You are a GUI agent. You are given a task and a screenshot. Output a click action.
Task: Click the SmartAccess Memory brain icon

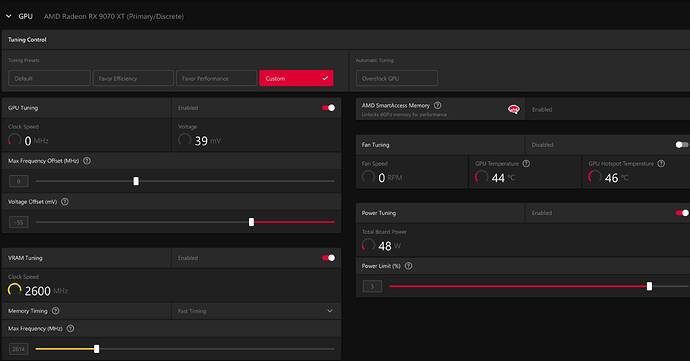click(x=514, y=109)
